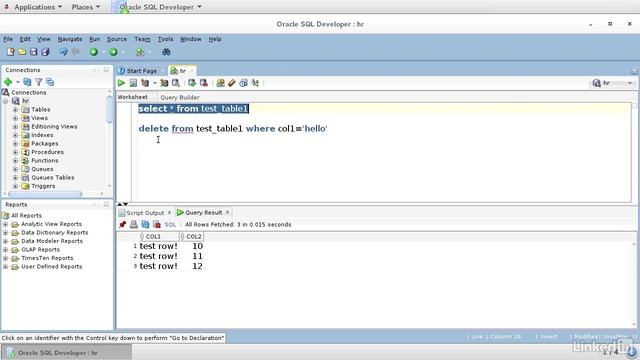The width and height of the screenshot is (640, 360).
Task: Click the To Upper/Lower/InitCap icon
Action: point(255,83)
